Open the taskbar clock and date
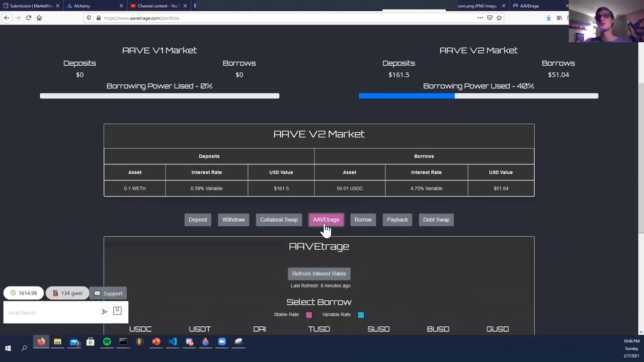Screen dimensions: 644x362 631,348
